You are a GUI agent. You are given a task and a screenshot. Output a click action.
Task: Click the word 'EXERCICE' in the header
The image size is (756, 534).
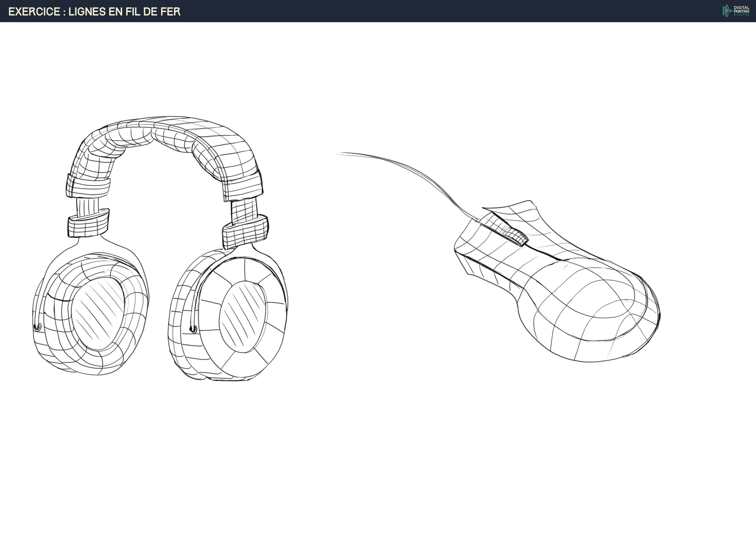pyautogui.click(x=34, y=11)
